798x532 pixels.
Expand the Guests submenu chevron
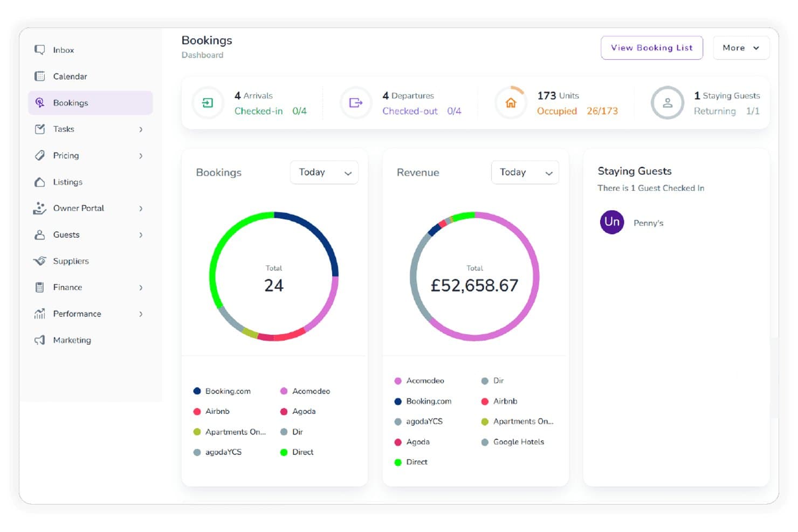coord(141,235)
